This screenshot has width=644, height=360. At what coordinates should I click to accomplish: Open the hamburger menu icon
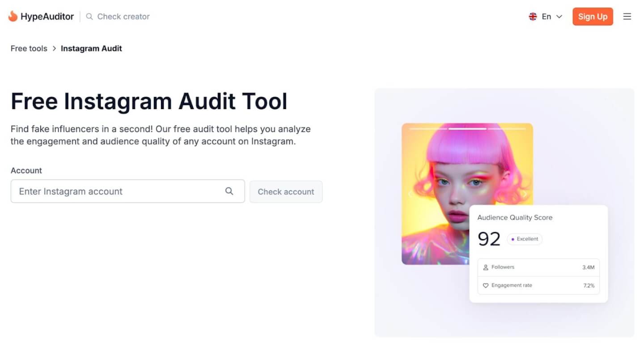[627, 16]
